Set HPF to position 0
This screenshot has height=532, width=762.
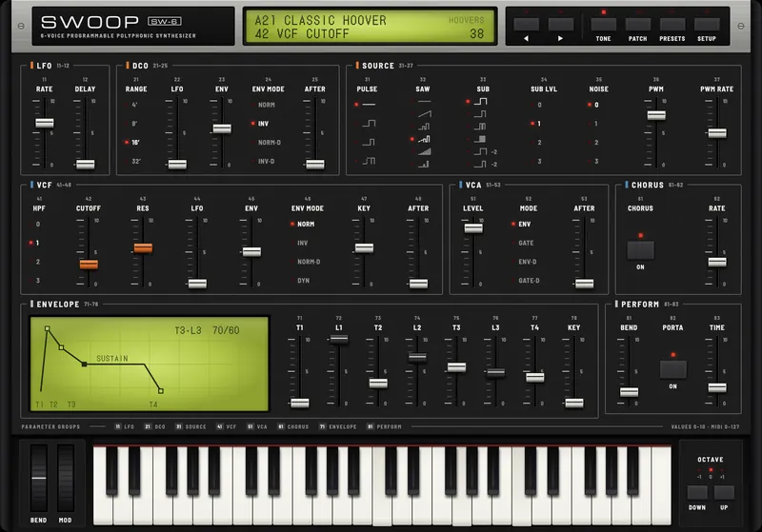pos(38,225)
